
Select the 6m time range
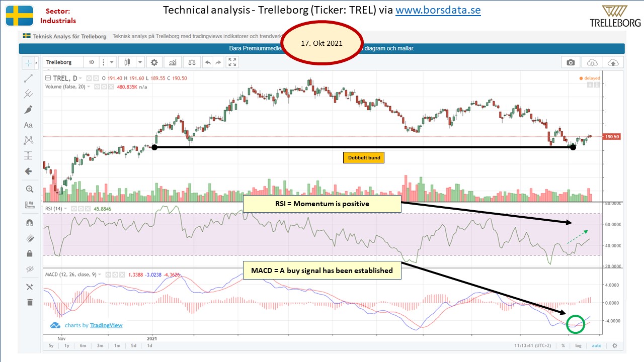pos(84,346)
